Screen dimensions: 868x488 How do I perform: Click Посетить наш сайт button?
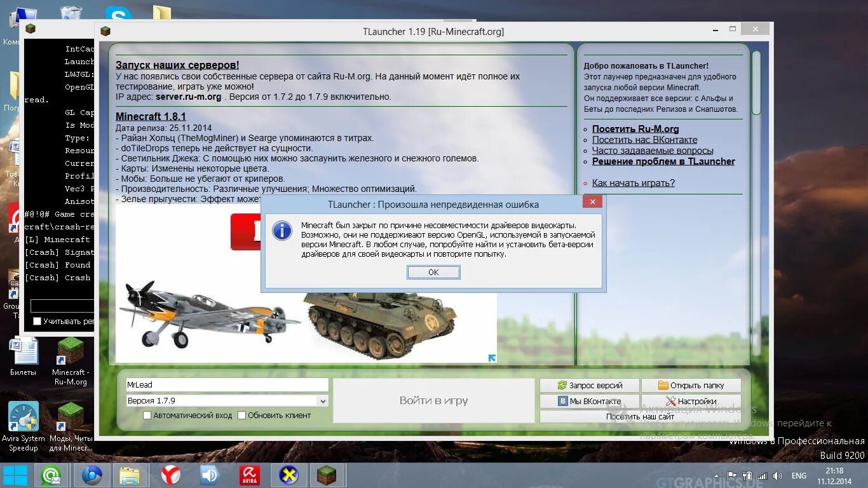coord(641,417)
